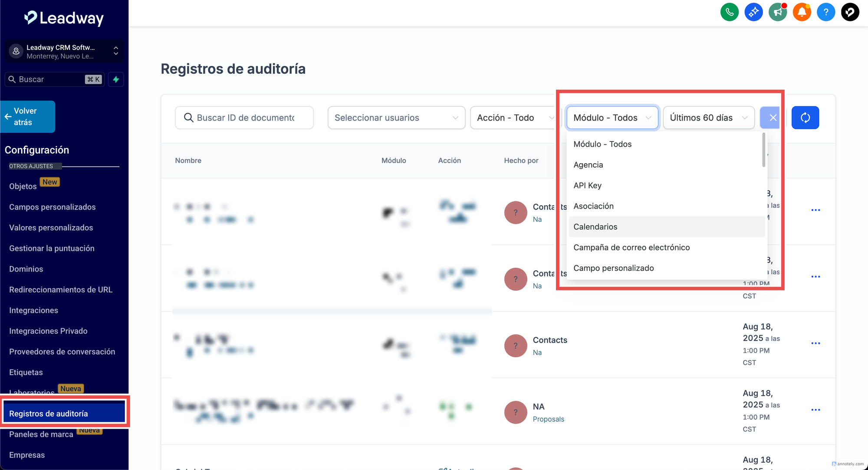Open the Últimos 60 días date dropdown
This screenshot has width=868, height=470.
708,118
